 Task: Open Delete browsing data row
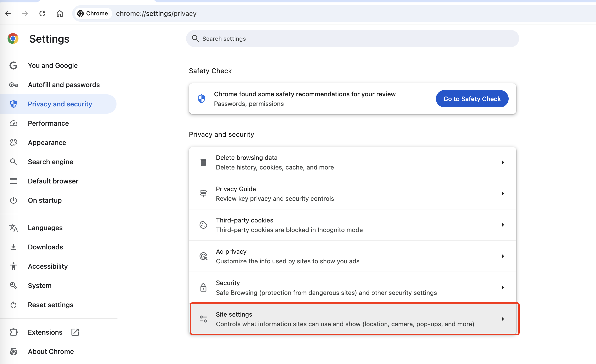point(352,162)
